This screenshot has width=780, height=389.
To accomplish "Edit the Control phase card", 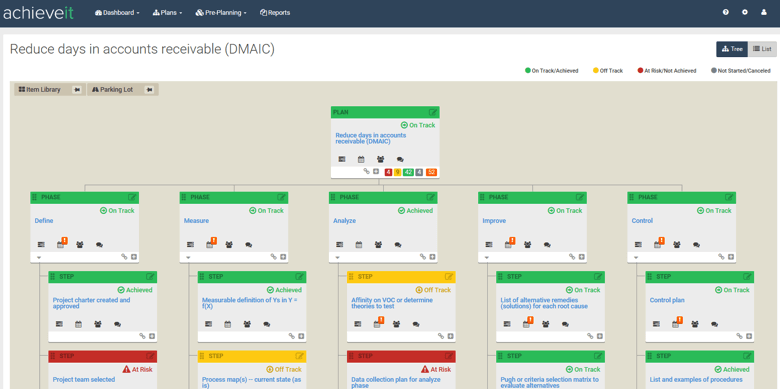I will (729, 197).
